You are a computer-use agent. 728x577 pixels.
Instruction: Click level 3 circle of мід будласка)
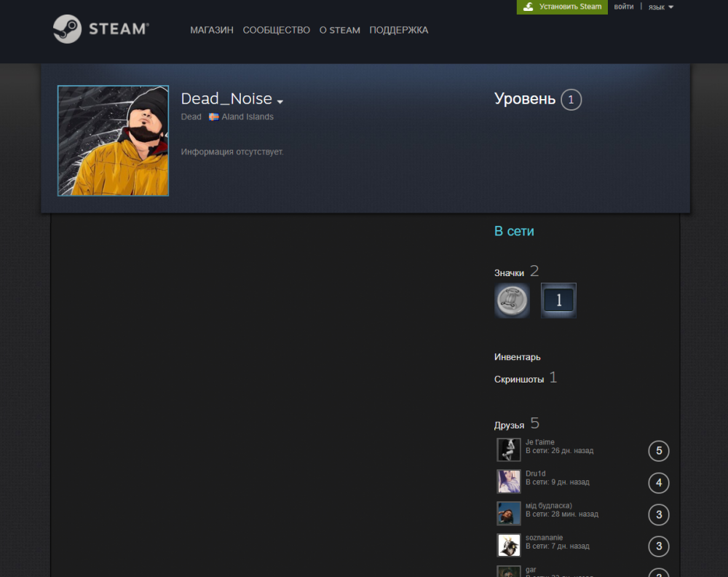659,515
